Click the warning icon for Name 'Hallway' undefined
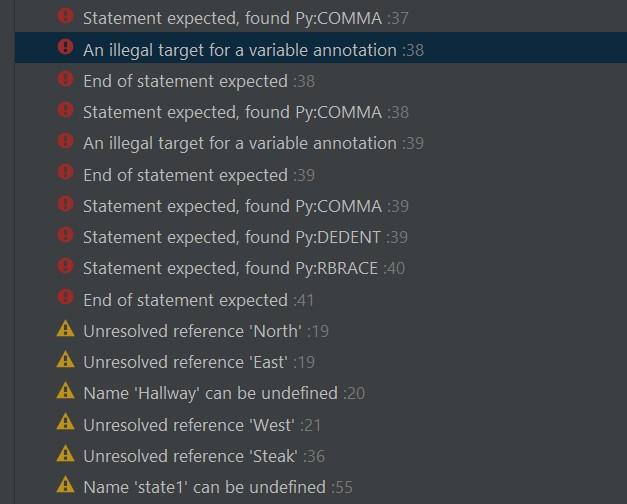 click(66, 391)
